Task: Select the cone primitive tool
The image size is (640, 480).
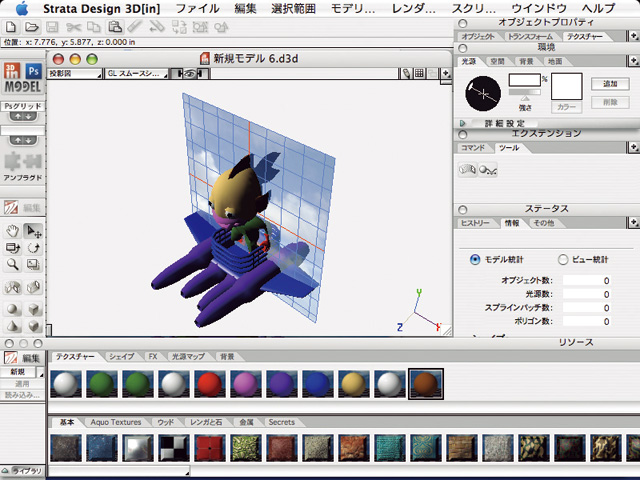Action: pyautogui.click(x=13, y=326)
